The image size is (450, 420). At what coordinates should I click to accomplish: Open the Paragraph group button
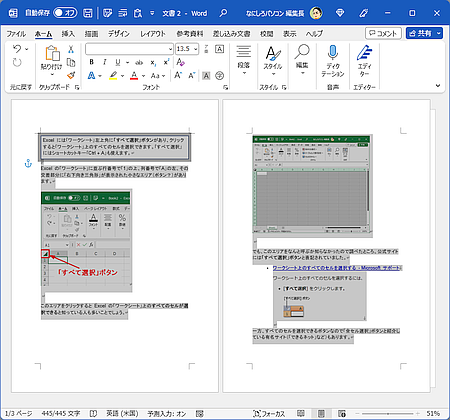[x=244, y=60]
